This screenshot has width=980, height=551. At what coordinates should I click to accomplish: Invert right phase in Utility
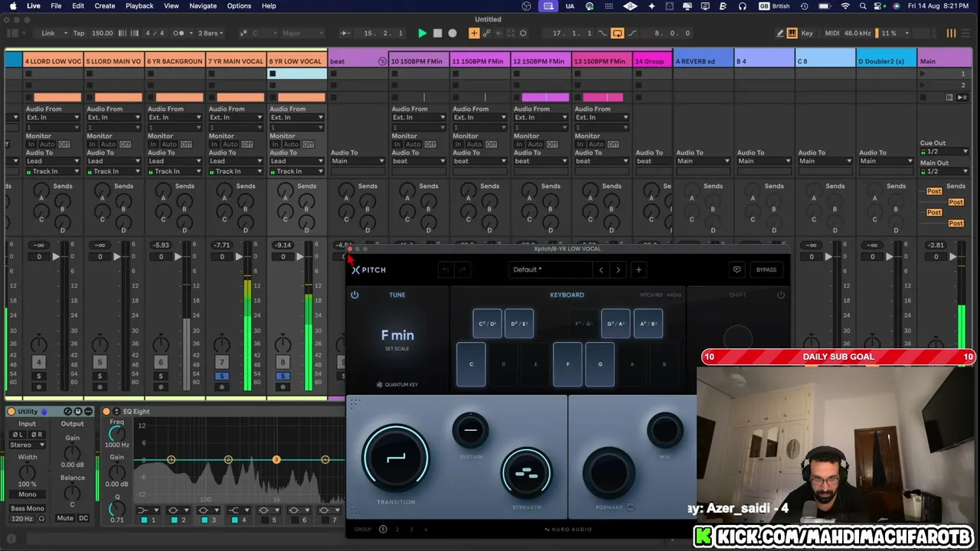click(36, 435)
